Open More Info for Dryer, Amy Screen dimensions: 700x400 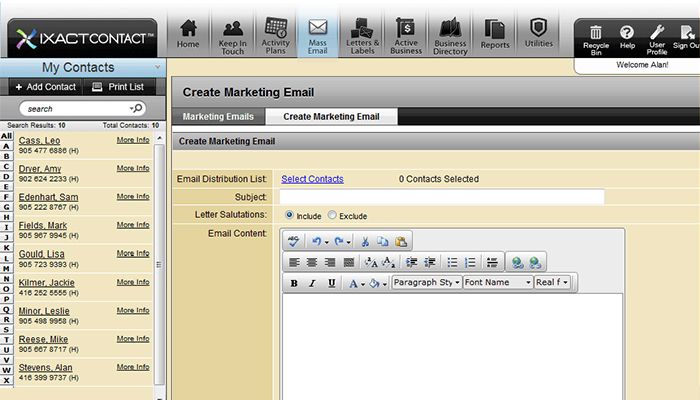pyautogui.click(x=133, y=168)
